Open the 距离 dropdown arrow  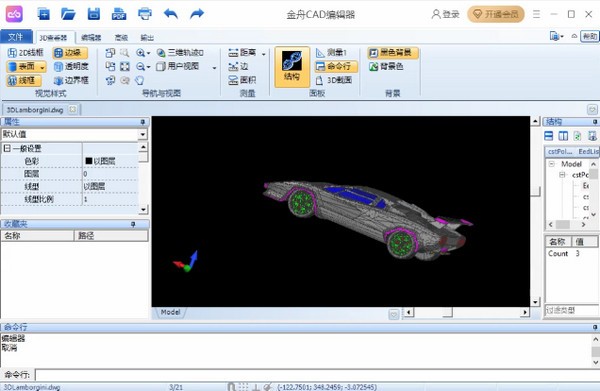[x=264, y=54]
